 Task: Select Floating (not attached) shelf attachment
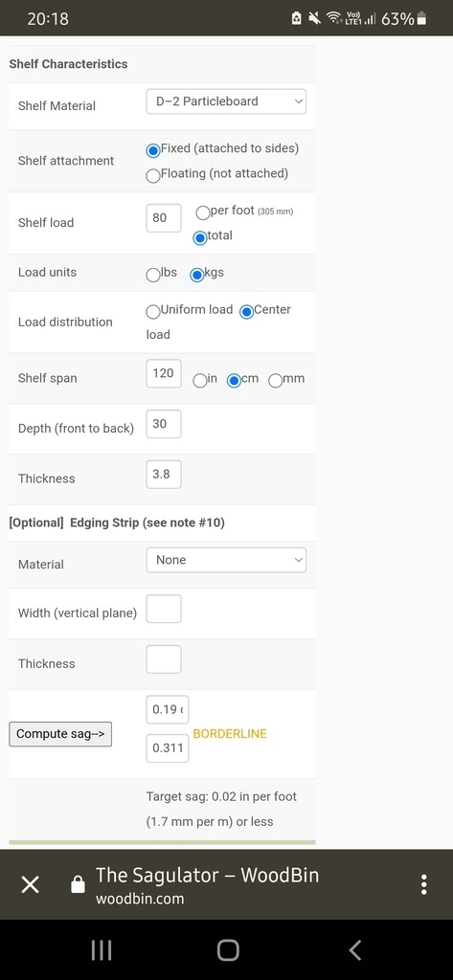pyautogui.click(x=152, y=176)
